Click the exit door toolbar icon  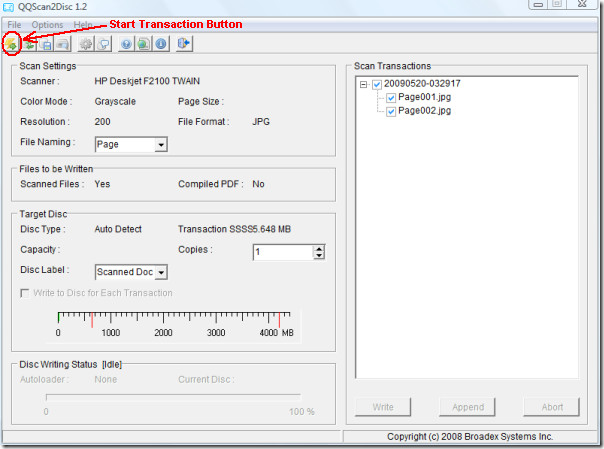[185, 44]
